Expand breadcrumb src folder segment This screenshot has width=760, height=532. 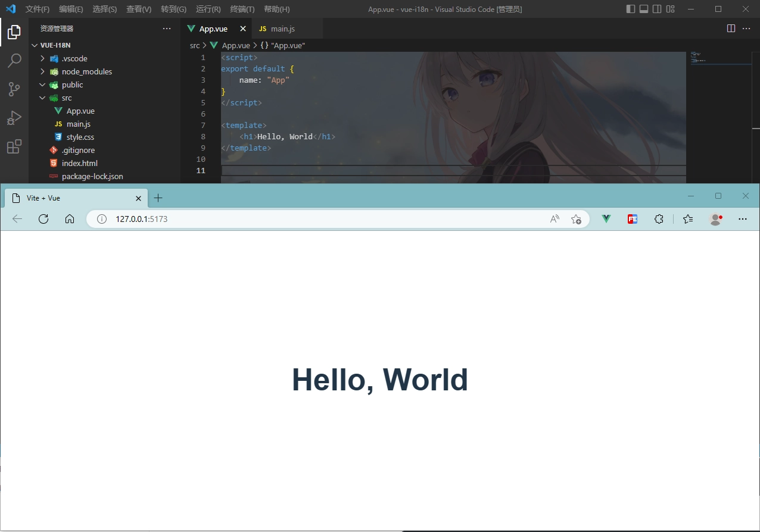[x=195, y=45]
